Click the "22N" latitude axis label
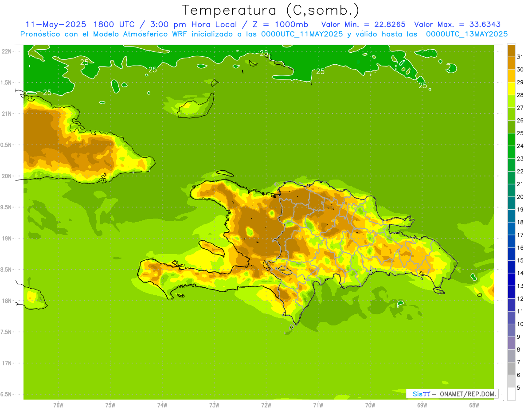The width and height of the screenshot is (532, 411). 7,51
